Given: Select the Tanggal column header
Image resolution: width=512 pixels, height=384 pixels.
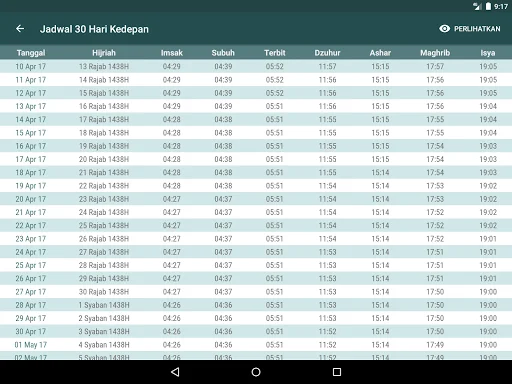Looking at the screenshot, I should [x=31, y=53].
